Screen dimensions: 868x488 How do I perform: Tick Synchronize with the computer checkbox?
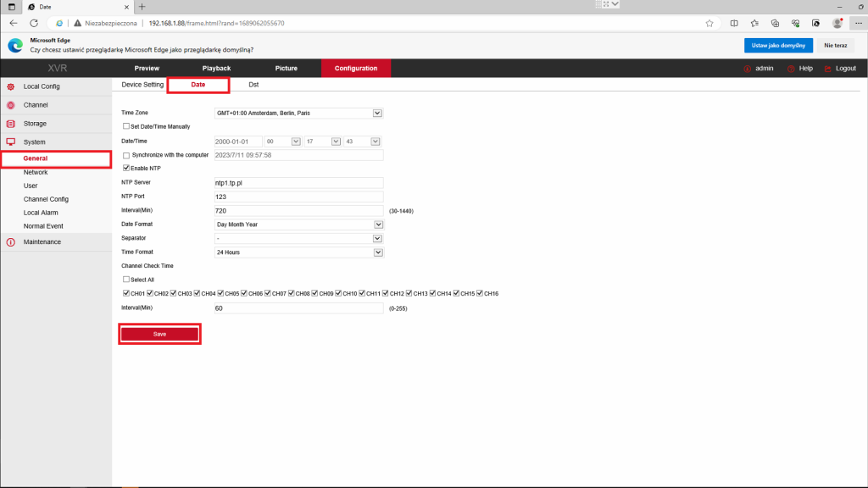126,156
